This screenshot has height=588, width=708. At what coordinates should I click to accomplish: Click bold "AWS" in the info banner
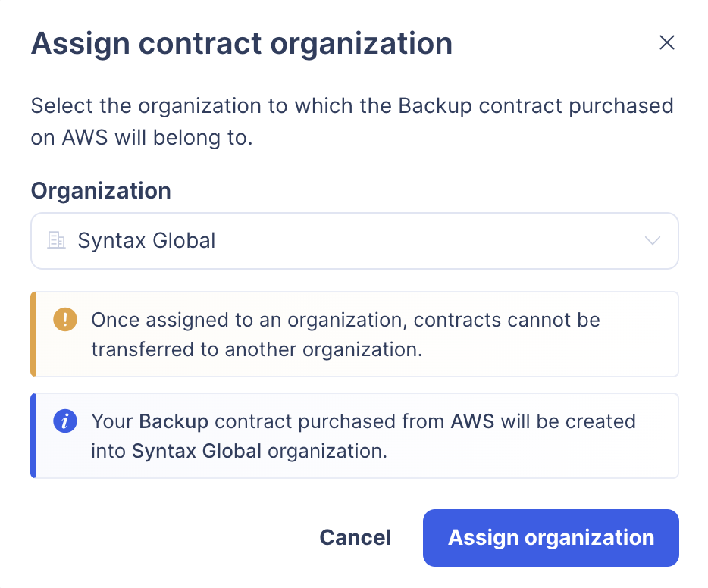pos(472,421)
